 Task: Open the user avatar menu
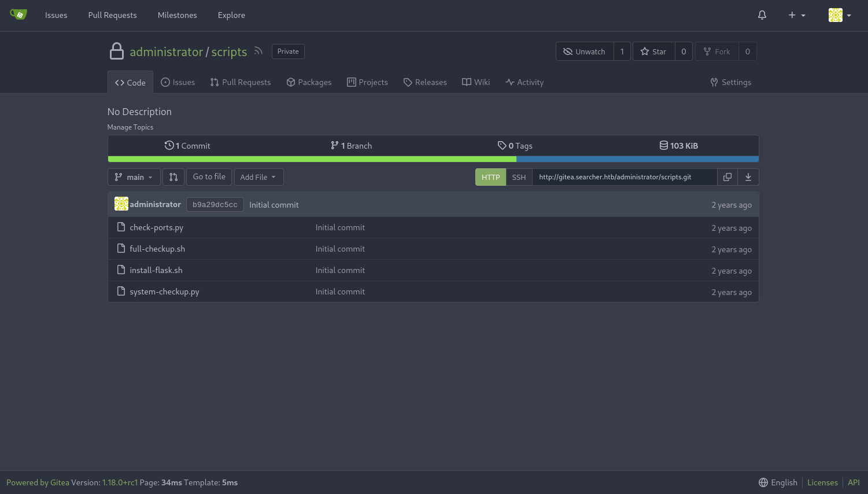click(840, 15)
